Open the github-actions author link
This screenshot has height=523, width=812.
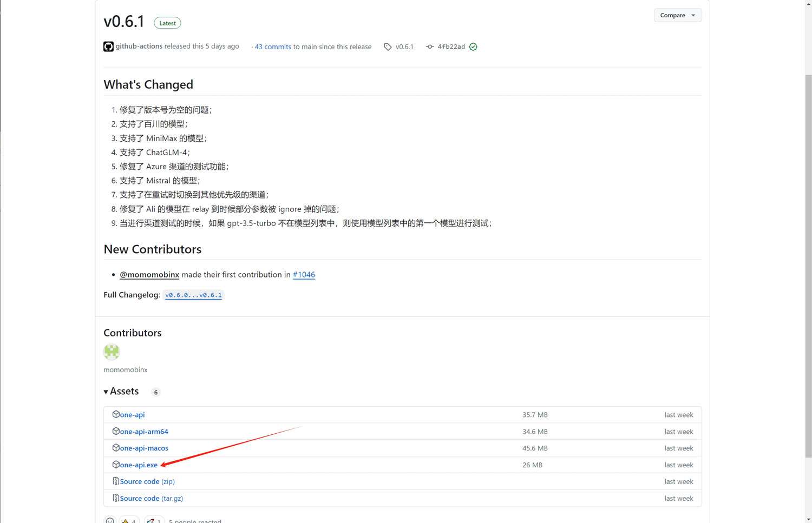tap(139, 47)
